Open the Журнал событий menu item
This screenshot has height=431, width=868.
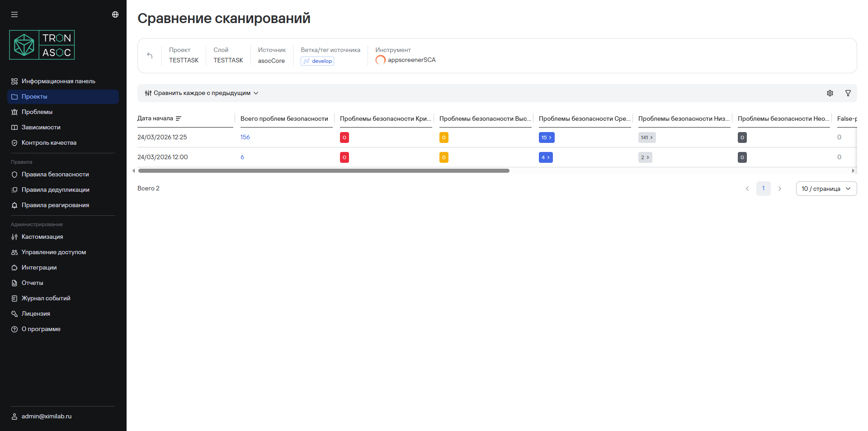tap(46, 298)
